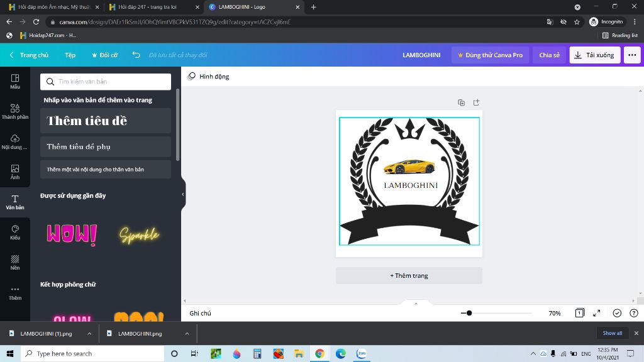Open the Thêm more panel
This screenshot has height=362, width=644.
click(15, 293)
